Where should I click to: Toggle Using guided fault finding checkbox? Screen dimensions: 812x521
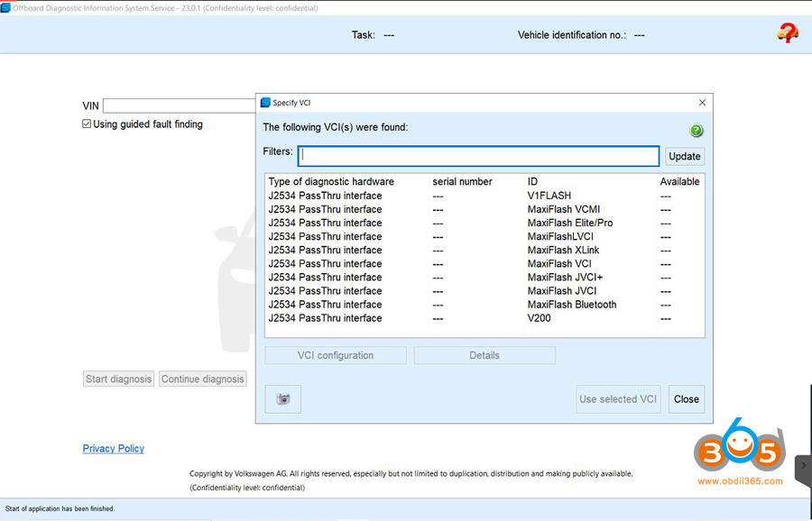point(87,124)
